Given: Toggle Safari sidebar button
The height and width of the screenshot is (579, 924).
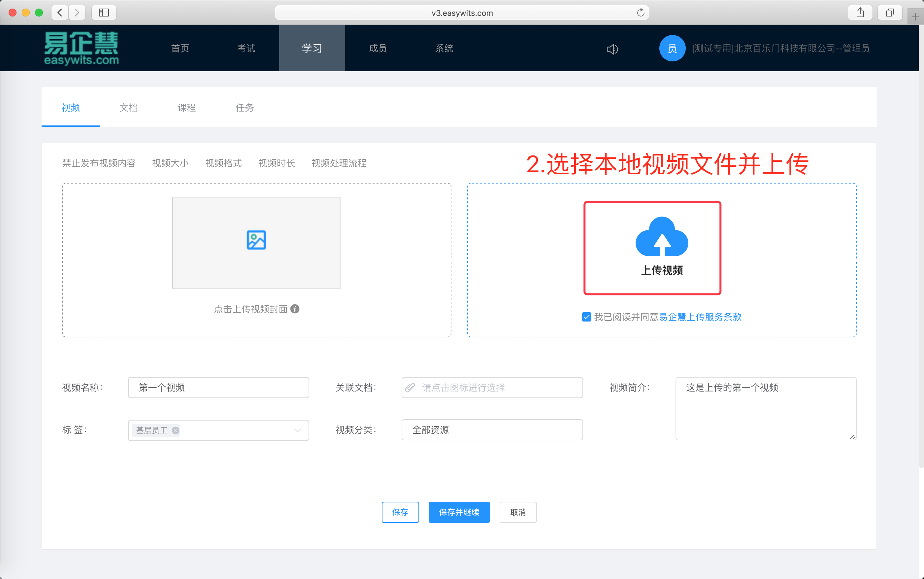Looking at the screenshot, I should click(x=104, y=13).
